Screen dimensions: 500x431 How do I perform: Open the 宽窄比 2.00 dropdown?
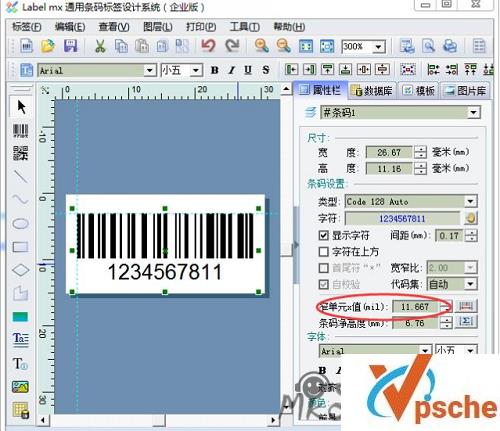pos(470,267)
